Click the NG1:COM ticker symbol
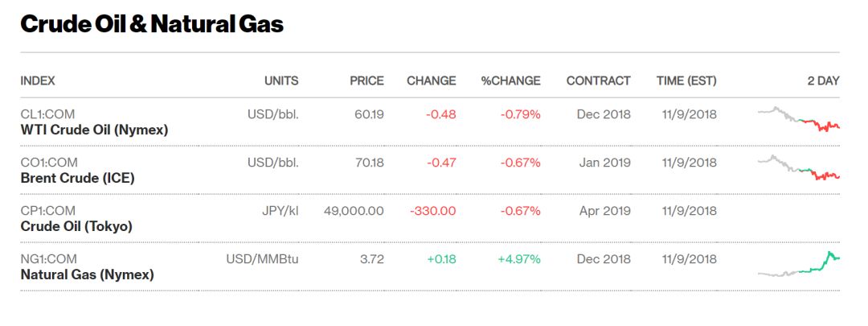Screen dimensions: 868x326 [x=48, y=259]
